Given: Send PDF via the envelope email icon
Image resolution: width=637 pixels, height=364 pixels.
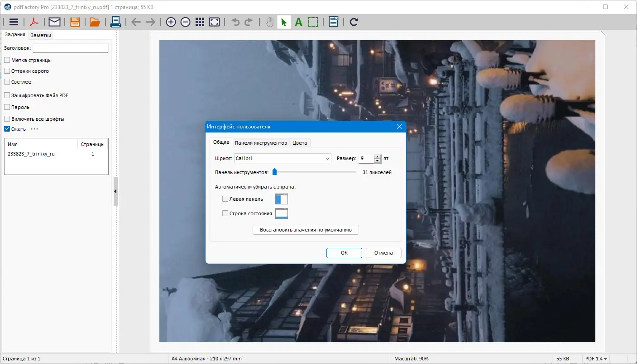Looking at the screenshot, I should [54, 22].
